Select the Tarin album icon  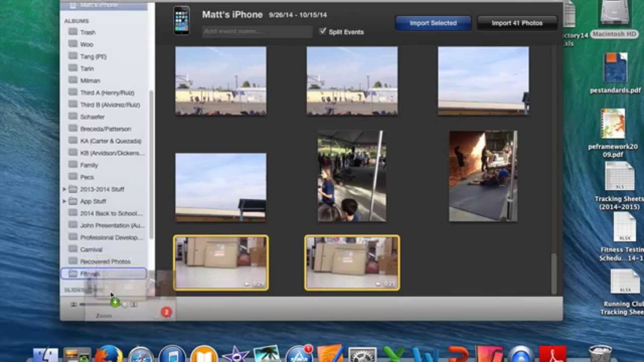(73, 68)
